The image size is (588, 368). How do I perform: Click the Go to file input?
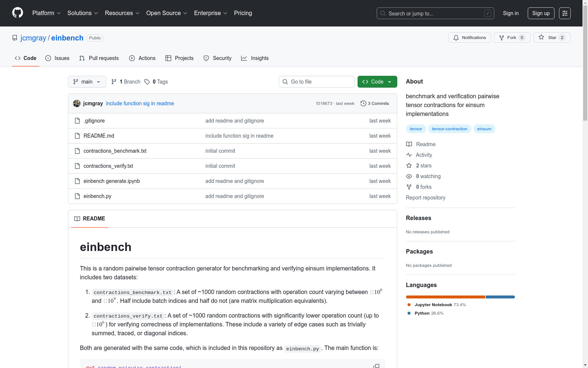[x=317, y=82]
